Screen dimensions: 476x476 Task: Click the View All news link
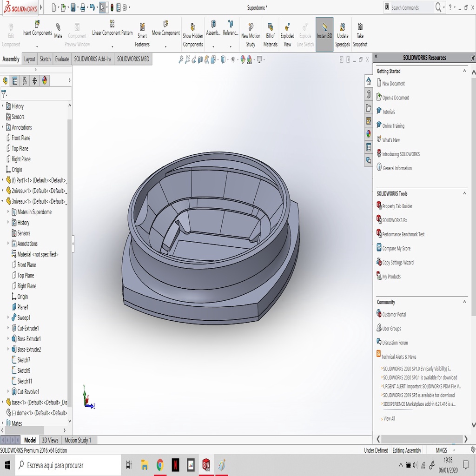[389, 419]
